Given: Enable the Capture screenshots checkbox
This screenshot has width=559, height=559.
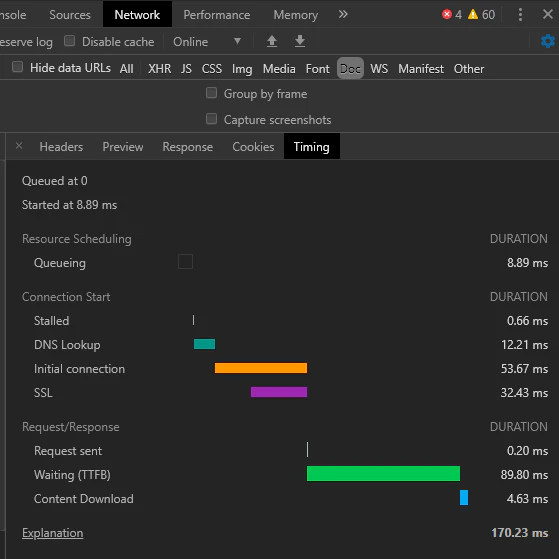Looking at the screenshot, I should (x=211, y=119).
